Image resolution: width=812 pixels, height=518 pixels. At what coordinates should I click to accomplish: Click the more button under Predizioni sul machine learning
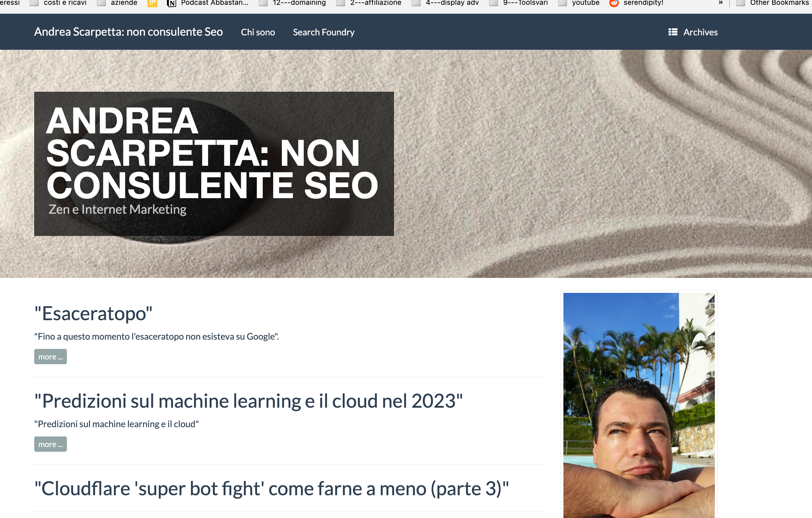click(51, 444)
